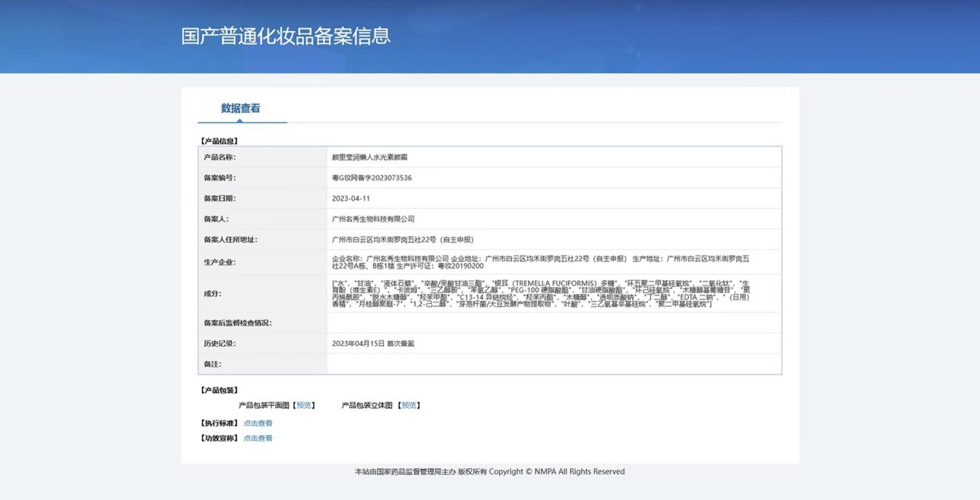Click the 备案日期 row label
Image resolution: width=980 pixels, height=500 pixels.
pos(220,198)
